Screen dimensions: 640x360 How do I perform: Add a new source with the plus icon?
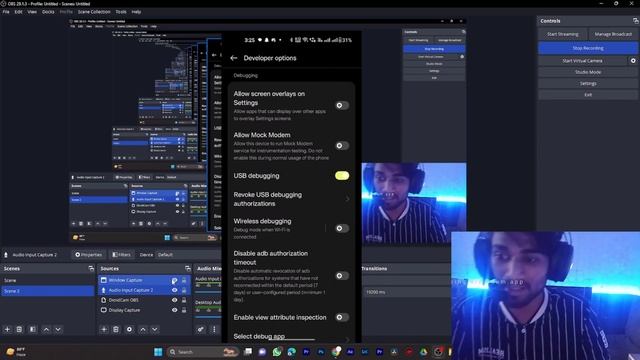pyautogui.click(x=104, y=329)
